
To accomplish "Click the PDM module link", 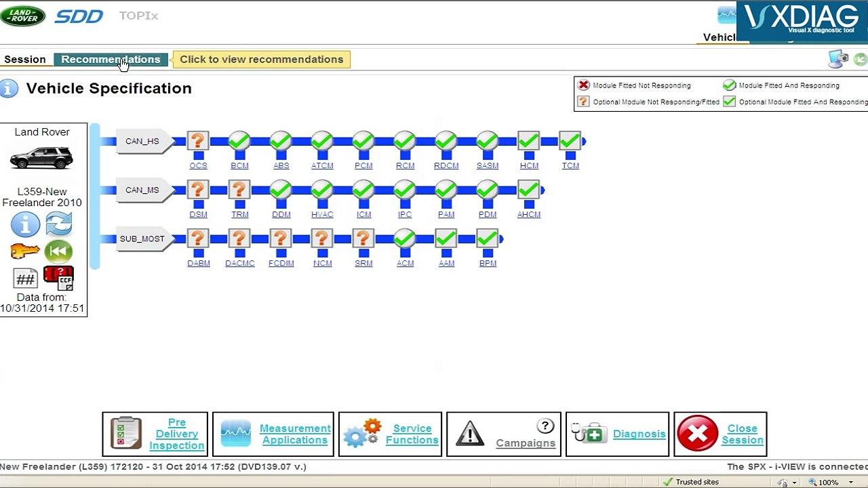I will pyautogui.click(x=488, y=214).
